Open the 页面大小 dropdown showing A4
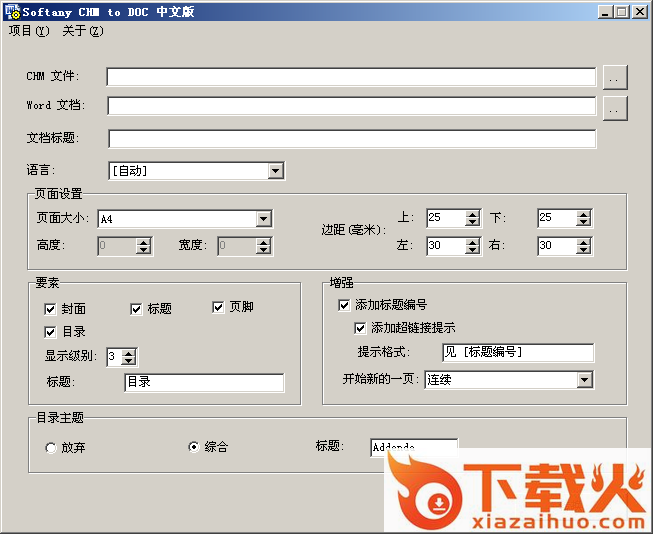The width and height of the screenshot is (653, 534). [264, 219]
